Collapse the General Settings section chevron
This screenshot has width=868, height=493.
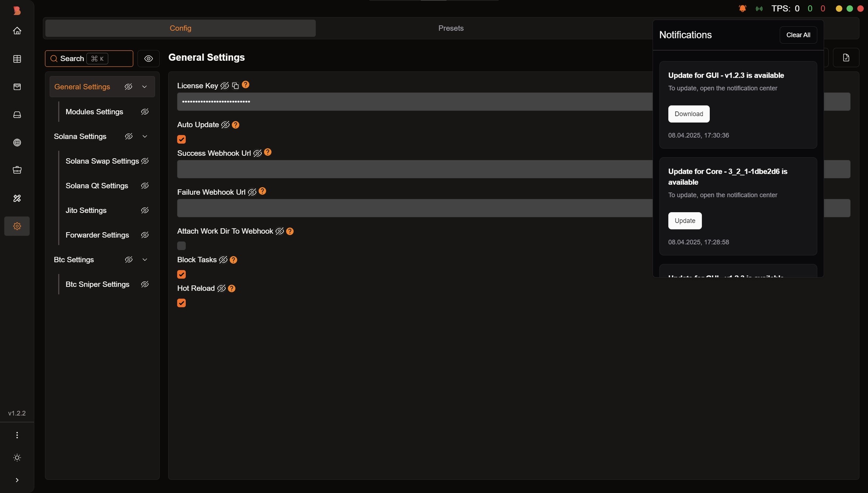144,87
